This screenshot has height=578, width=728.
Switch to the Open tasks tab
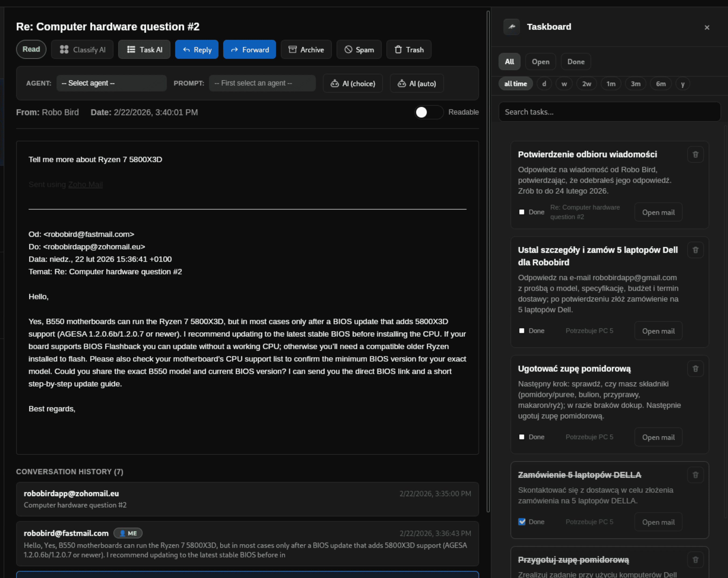540,61
